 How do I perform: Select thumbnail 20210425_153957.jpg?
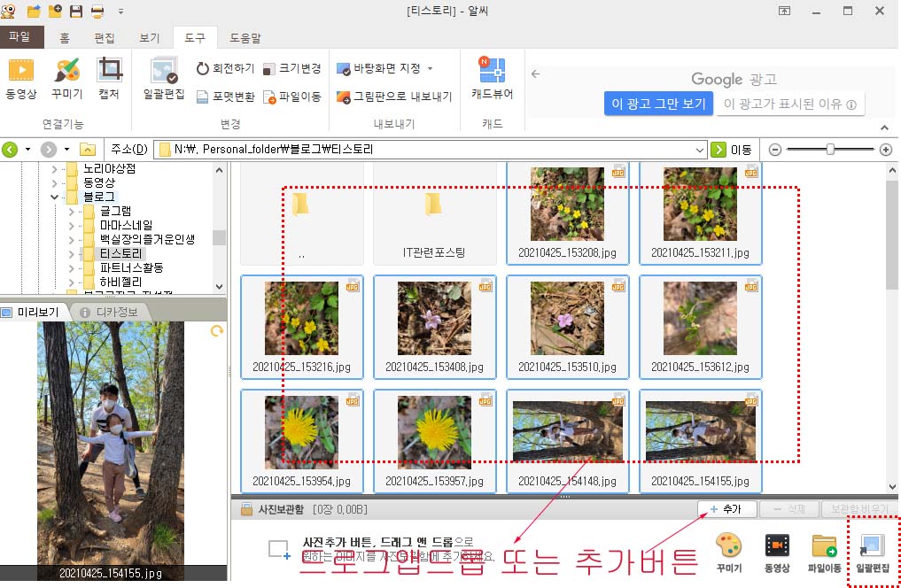point(434,441)
